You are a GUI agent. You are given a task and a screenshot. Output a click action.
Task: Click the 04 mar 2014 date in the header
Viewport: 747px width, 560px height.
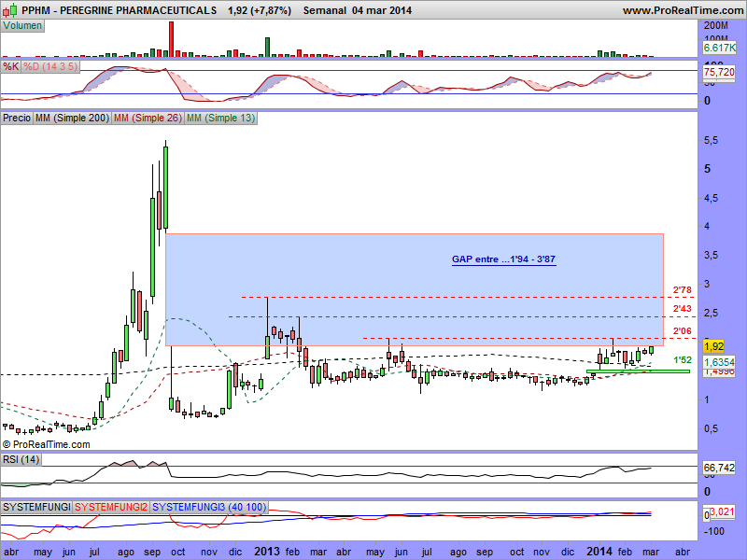382,10
